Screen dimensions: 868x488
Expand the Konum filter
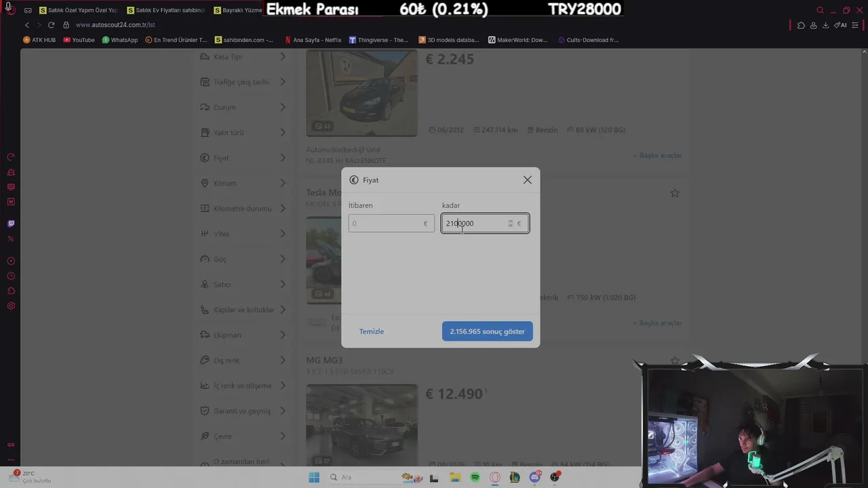[x=243, y=183]
